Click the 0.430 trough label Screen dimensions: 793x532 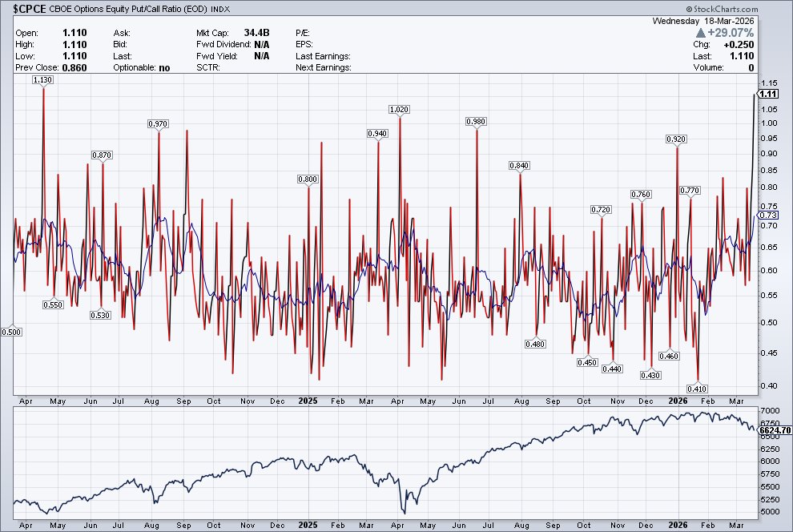point(650,375)
